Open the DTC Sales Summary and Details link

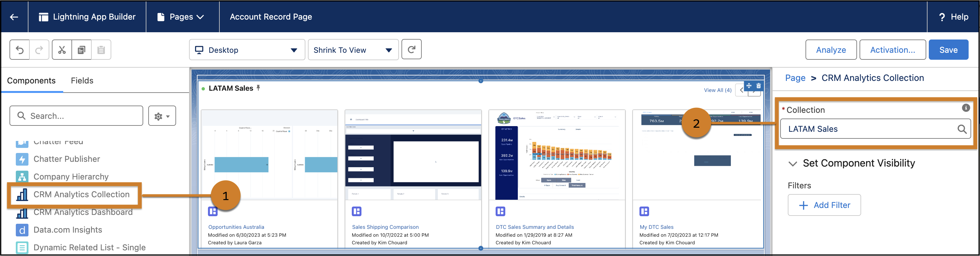pyautogui.click(x=535, y=227)
